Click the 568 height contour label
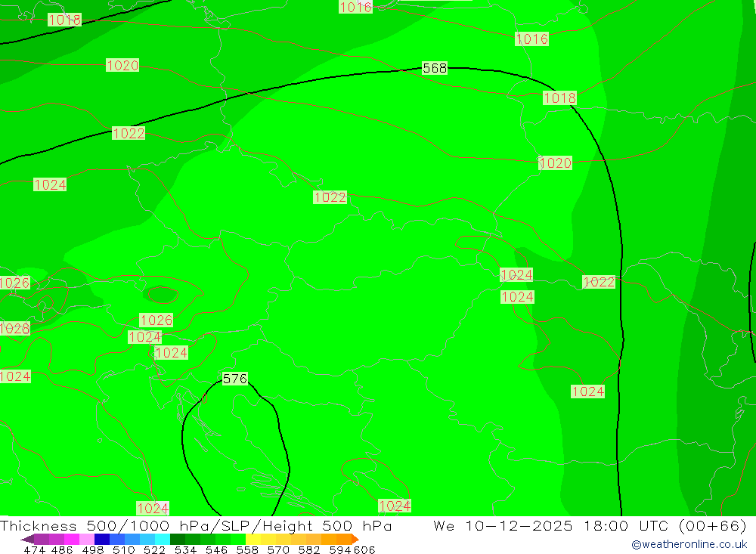The width and height of the screenshot is (756, 554). pos(435,68)
